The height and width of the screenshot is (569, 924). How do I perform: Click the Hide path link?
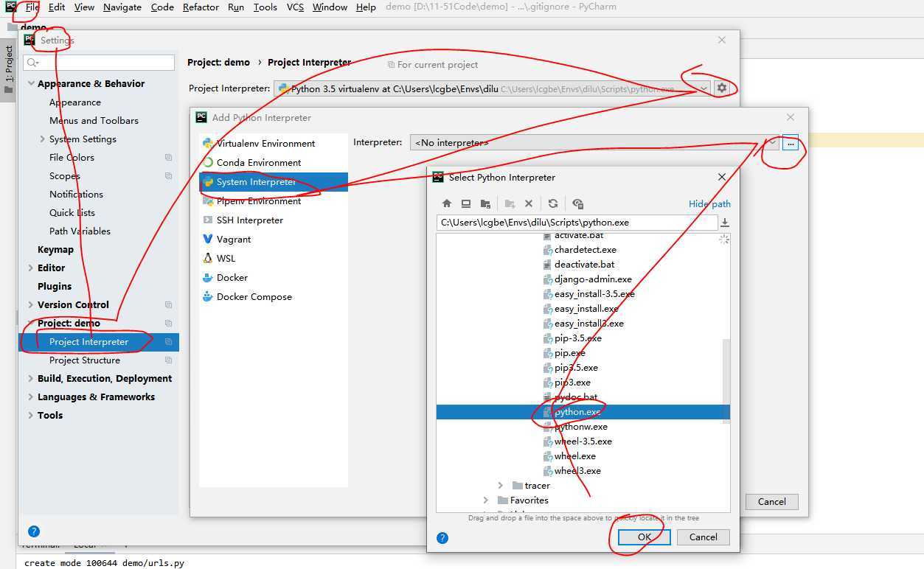pyautogui.click(x=709, y=204)
